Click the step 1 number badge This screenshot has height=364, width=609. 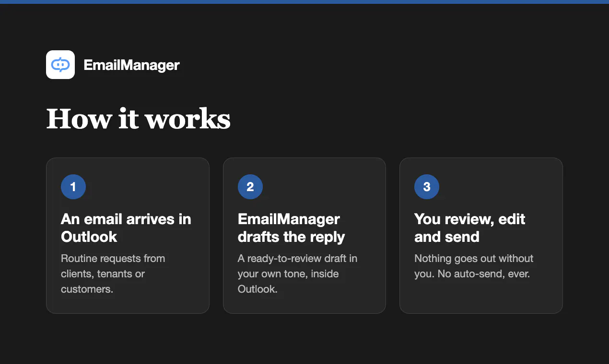[73, 187]
